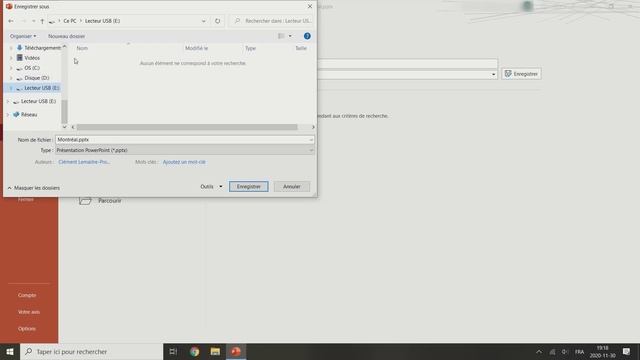Click the volume icon in system tray
The height and width of the screenshot is (360, 640).
coord(565,352)
